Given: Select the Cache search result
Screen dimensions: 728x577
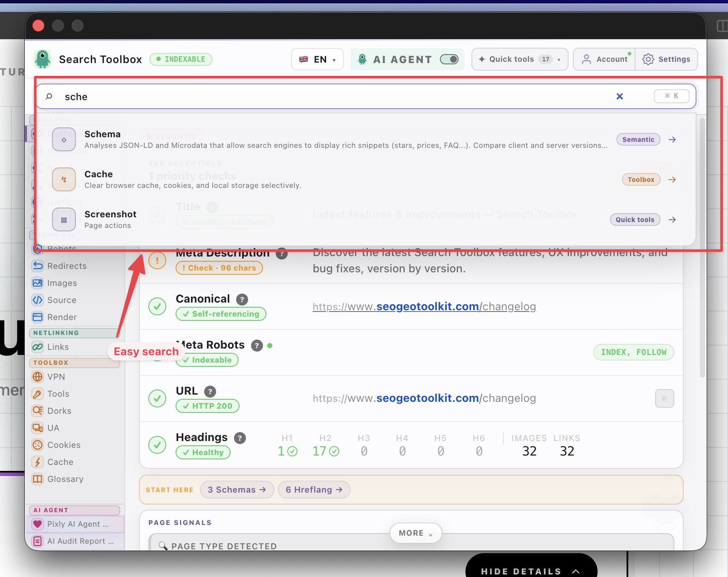Looking at the screenshot, I should tap(366, 179).
